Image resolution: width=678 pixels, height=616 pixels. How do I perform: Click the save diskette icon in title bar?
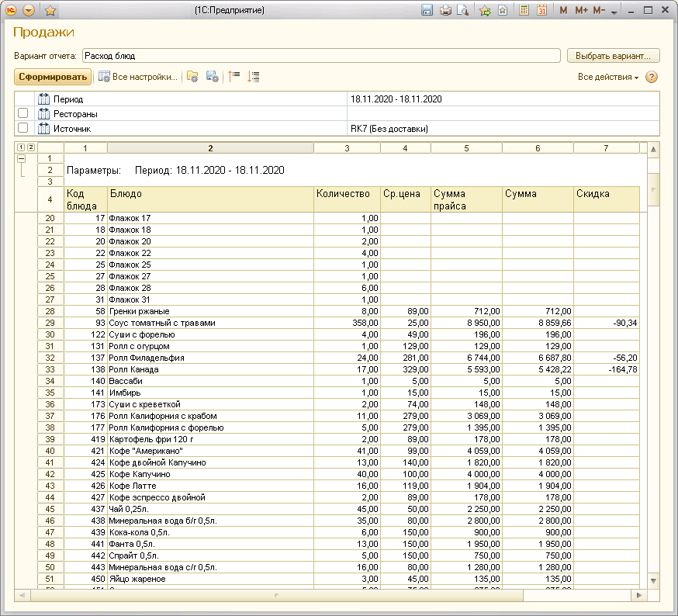pyautogui.click(x=427, y=10)
